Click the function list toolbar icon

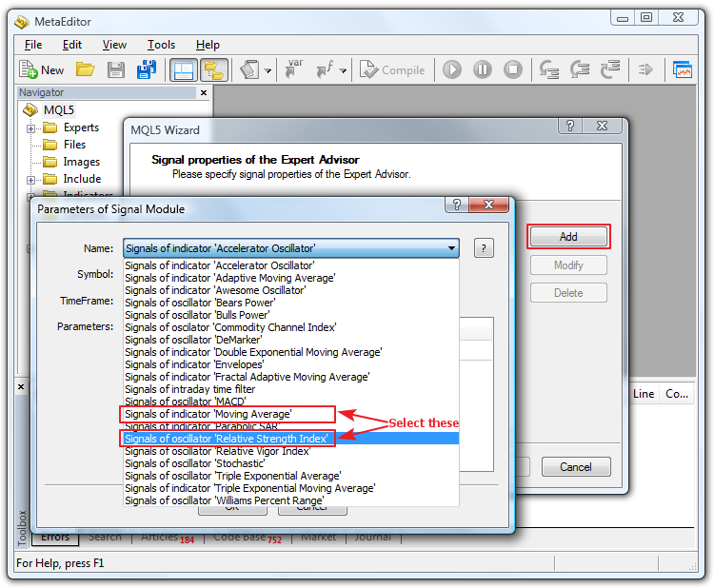click(x=325, y=69)
